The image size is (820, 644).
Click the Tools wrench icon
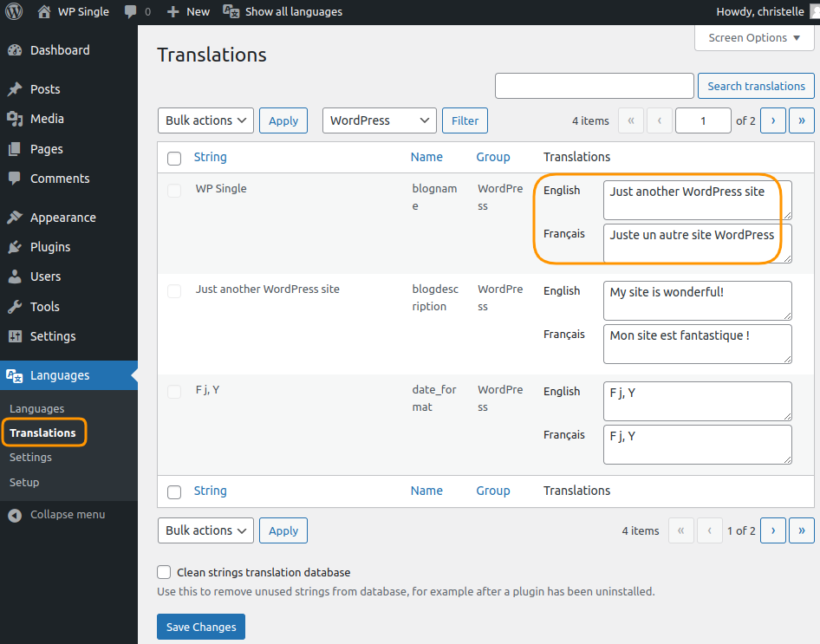tap(15, 307)
